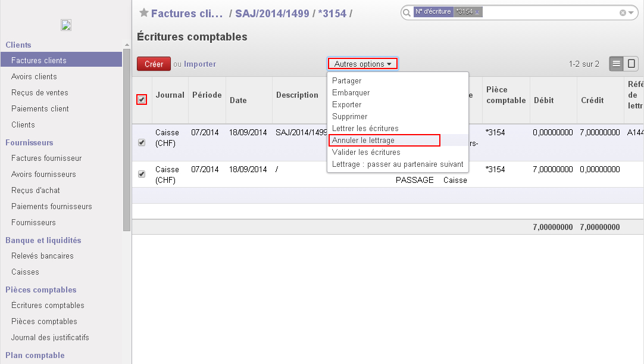Expand the advanced search options arrow
The width and height of the screenshot is (644, 364).
(632, 13)
